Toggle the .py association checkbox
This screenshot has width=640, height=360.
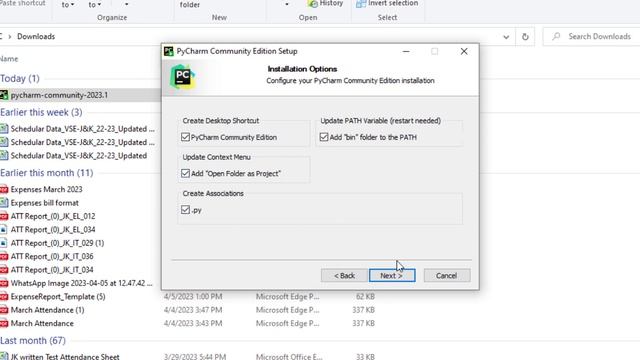[185, 210]
